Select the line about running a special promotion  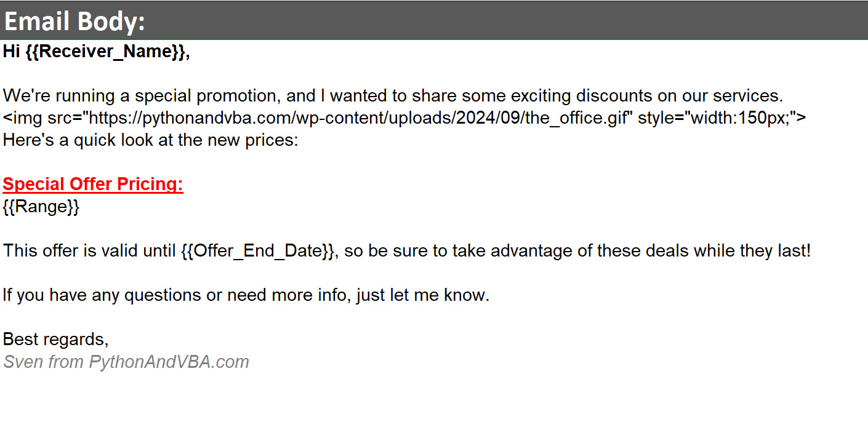392,96
